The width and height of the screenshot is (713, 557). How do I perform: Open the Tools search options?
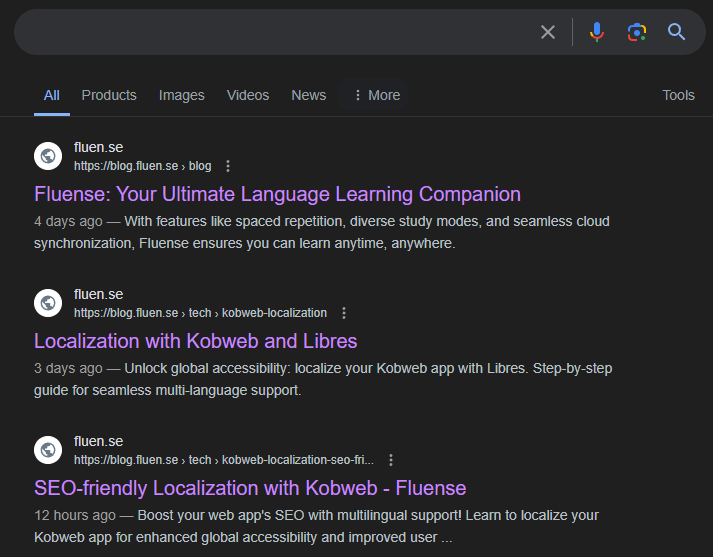[x=678, y=95]
